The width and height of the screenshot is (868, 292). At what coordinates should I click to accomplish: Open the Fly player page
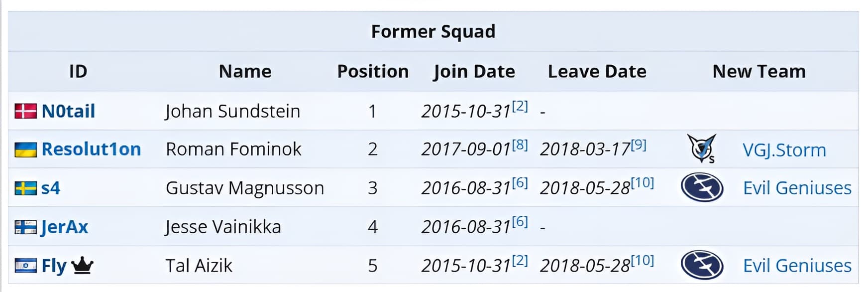(53, 266)
